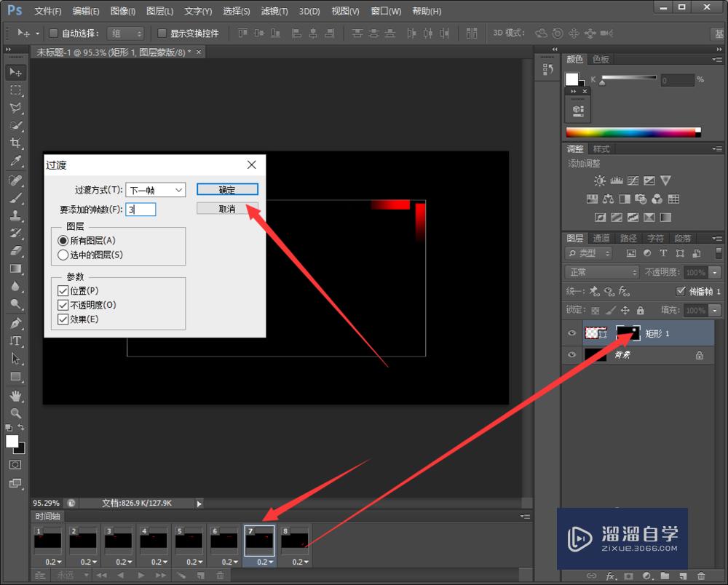Image resolution: width=728 pixels, height=585 pixels.
Task: Delete layer with trash icon in Layers panel
Action: click(701, 576)
